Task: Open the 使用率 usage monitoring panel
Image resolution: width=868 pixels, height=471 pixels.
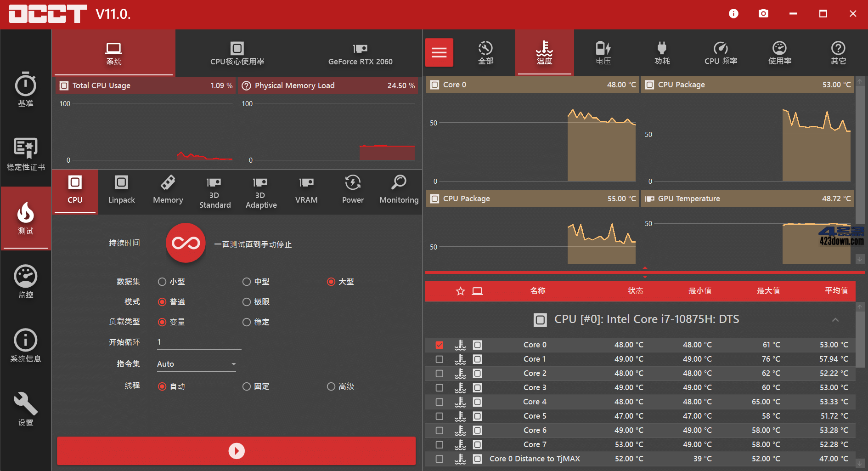Action: 779,52
